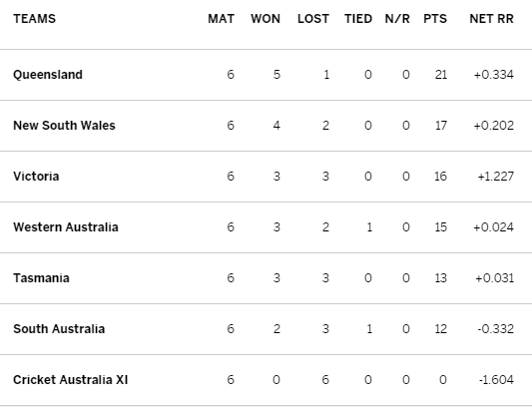Image resolution: width=532 pixels, height=407 pixels.
Task: Click the MAT column header
Action: 221,19
